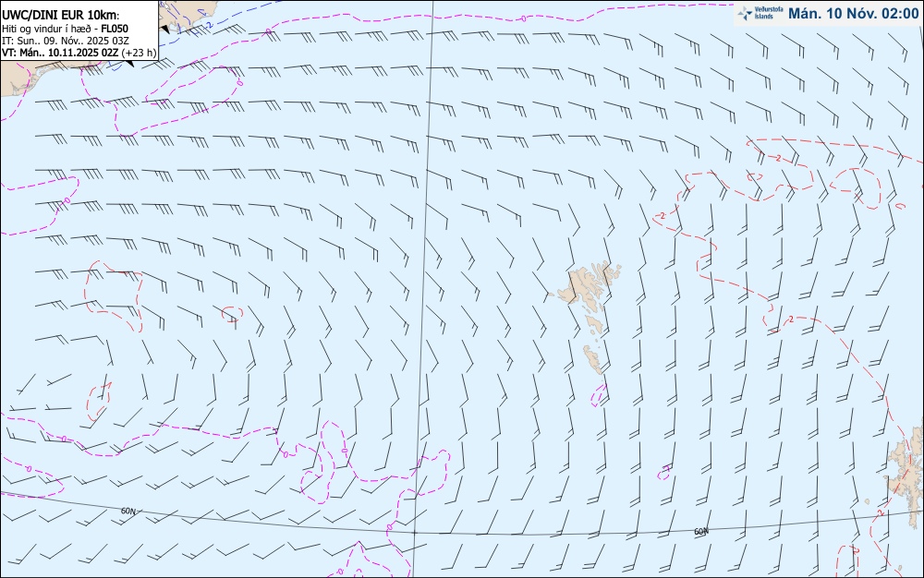The width and height of the screenshot is (924, 578).
Task: Click 'Hiti og vindur í hæð - FL050' label
Action: pyautogui.click(x=65, y=29)
